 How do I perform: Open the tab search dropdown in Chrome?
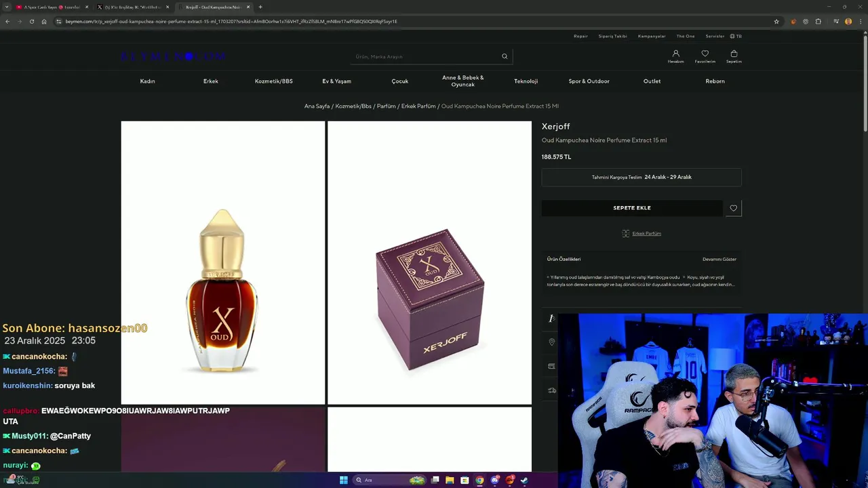coord(7,7)
